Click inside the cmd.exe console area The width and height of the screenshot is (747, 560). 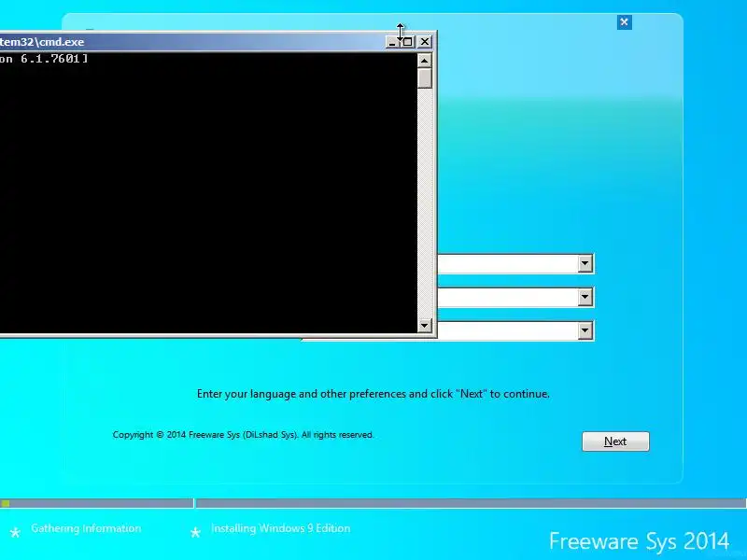208,193
